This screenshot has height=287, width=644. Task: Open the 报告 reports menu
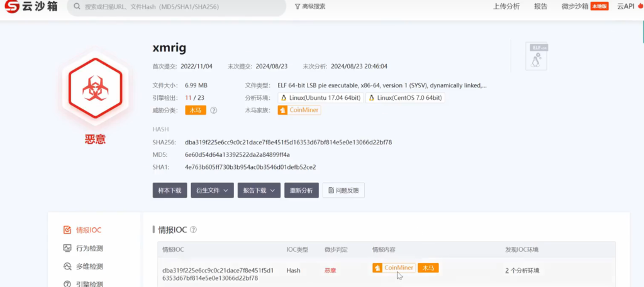pos(540,6)
